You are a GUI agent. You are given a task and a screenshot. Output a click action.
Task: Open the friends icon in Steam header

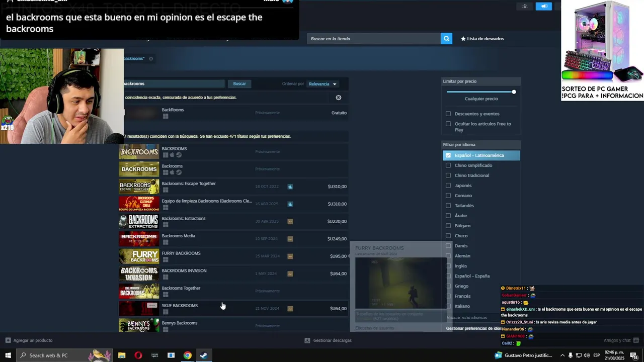click(525, 7)
